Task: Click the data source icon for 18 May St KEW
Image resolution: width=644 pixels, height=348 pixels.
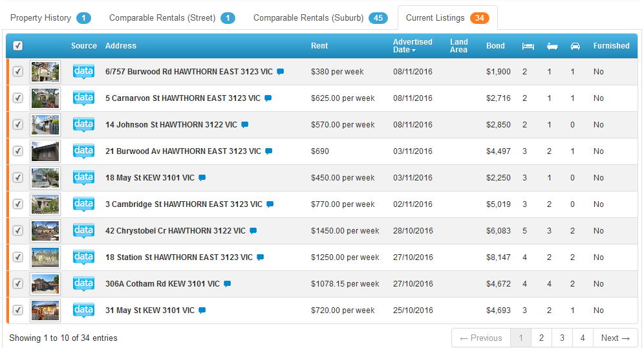Action: 83,178
